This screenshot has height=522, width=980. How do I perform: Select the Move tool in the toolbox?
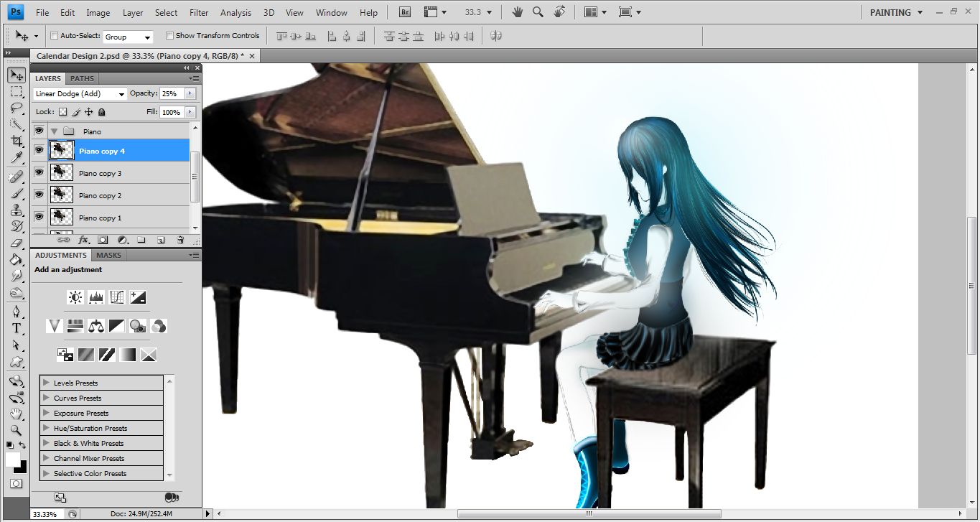tap(17, 75)
